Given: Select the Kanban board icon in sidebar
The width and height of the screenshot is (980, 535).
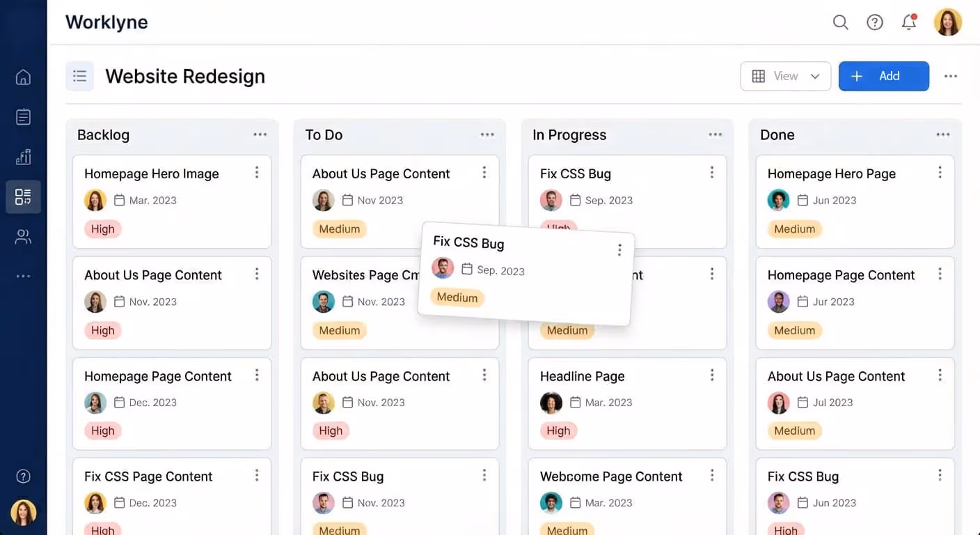Looking at the screenshot, I should tap(23, 196).
